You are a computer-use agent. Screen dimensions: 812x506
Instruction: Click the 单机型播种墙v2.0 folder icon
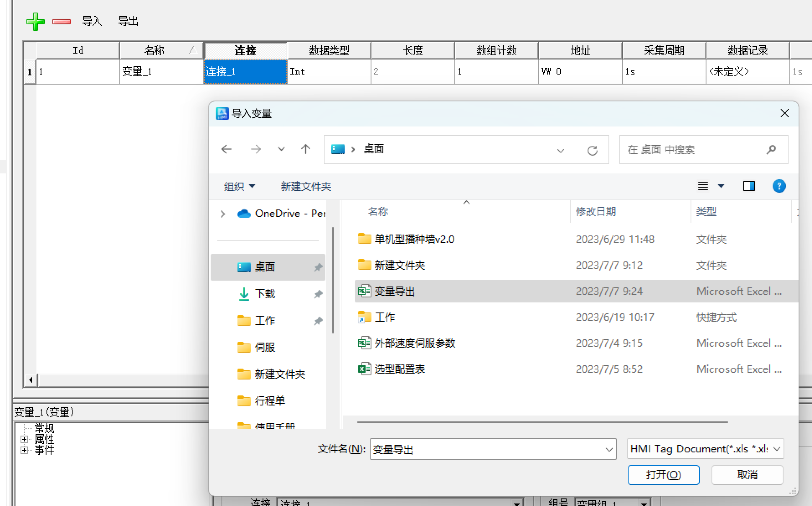coord(364,239)
